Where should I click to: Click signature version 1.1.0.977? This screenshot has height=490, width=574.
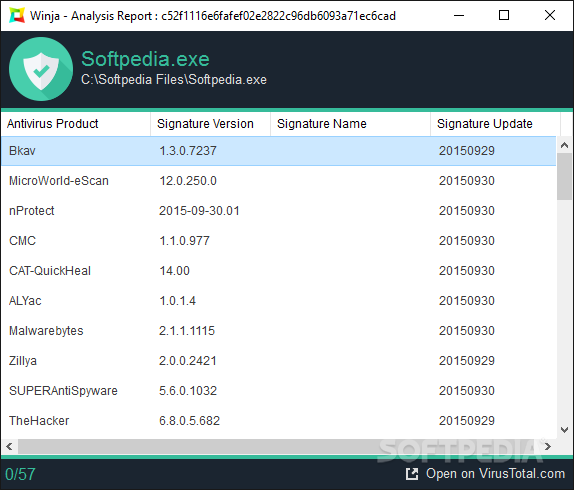point(184,241)
